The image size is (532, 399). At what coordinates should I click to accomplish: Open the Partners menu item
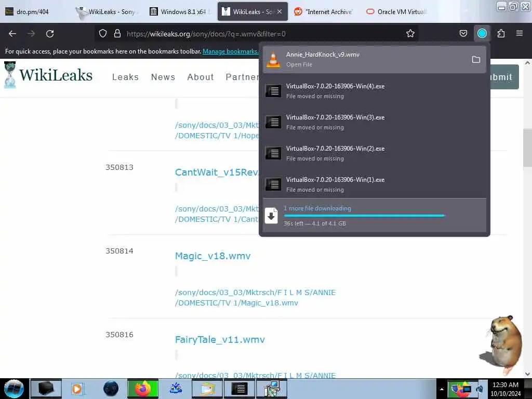pyautogui.click(x=242, y=77)
